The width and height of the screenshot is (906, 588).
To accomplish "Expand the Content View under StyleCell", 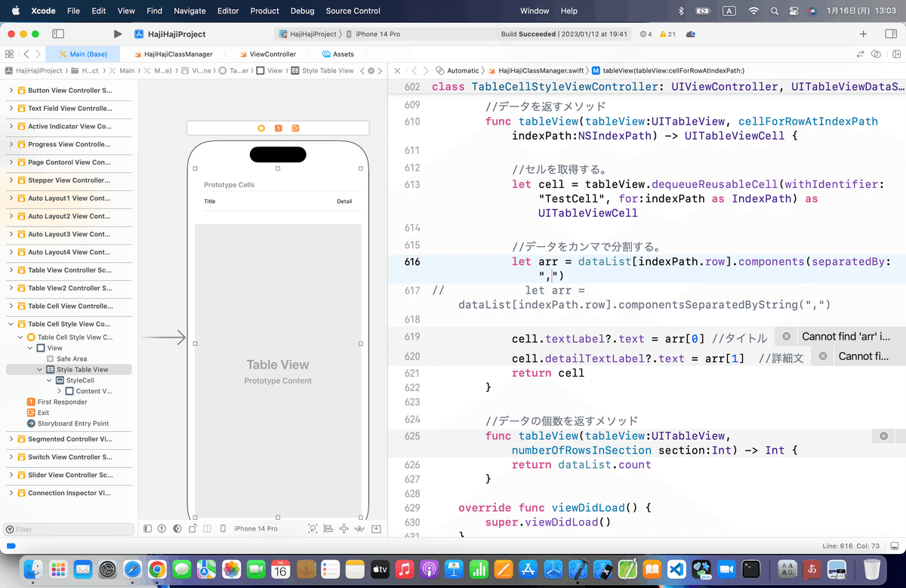I will [x=59, y=391].
